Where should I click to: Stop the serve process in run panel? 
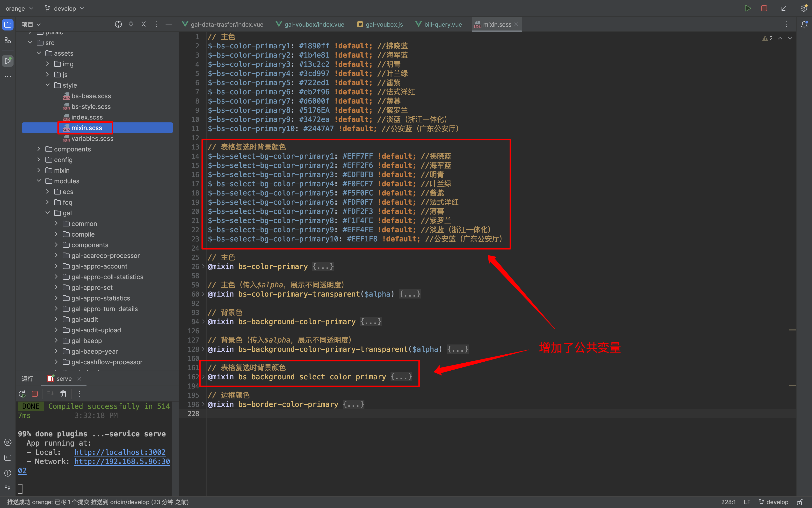point(35,394)
